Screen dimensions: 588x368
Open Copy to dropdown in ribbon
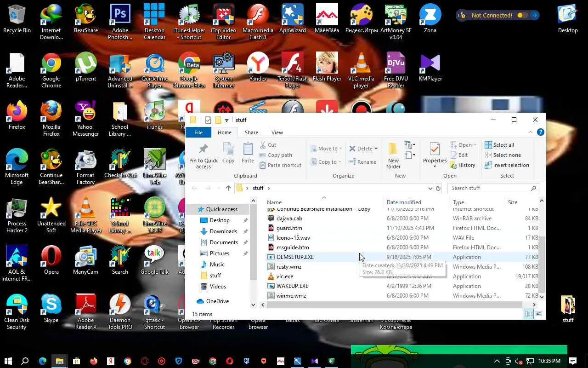pyautogui.click(x=326, y=162)
